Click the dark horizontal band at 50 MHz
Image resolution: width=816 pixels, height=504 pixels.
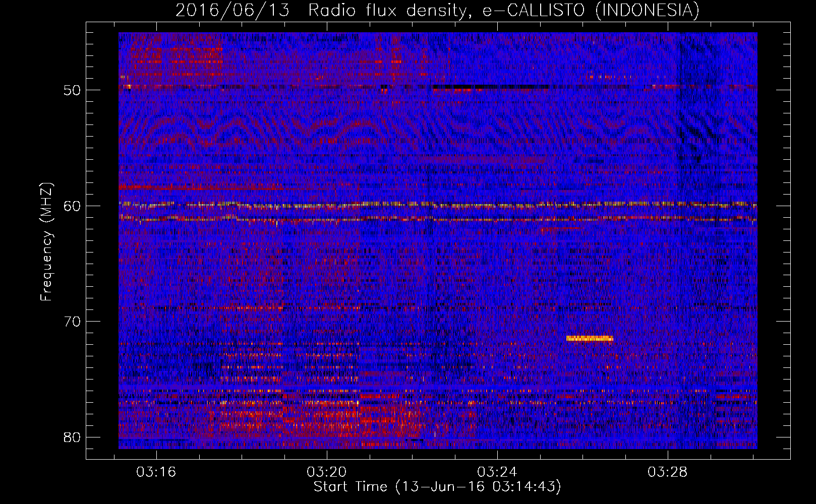pos(490,87)
